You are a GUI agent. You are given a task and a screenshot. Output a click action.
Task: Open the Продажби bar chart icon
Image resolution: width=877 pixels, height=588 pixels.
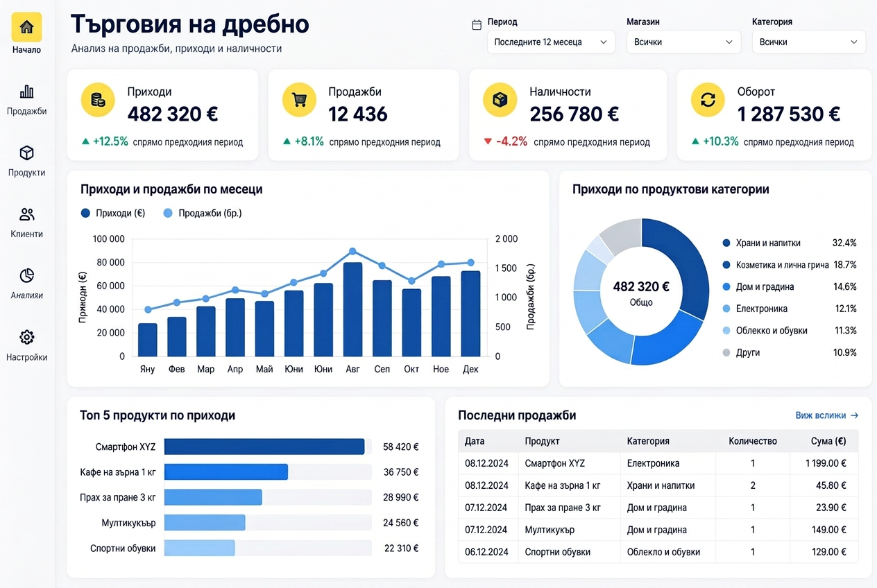[26, 92]
